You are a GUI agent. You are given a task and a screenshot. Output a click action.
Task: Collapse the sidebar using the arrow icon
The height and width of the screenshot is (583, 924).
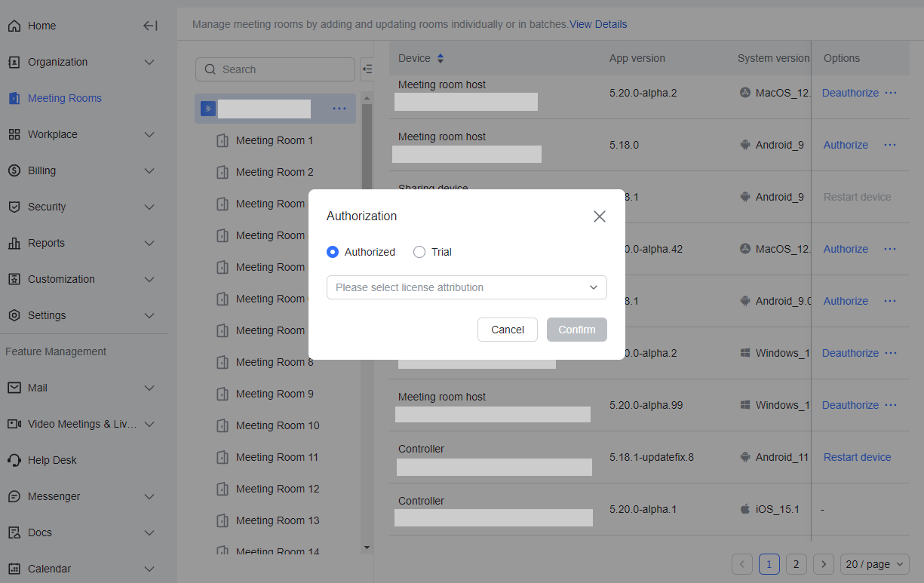[x=150, y=26]
